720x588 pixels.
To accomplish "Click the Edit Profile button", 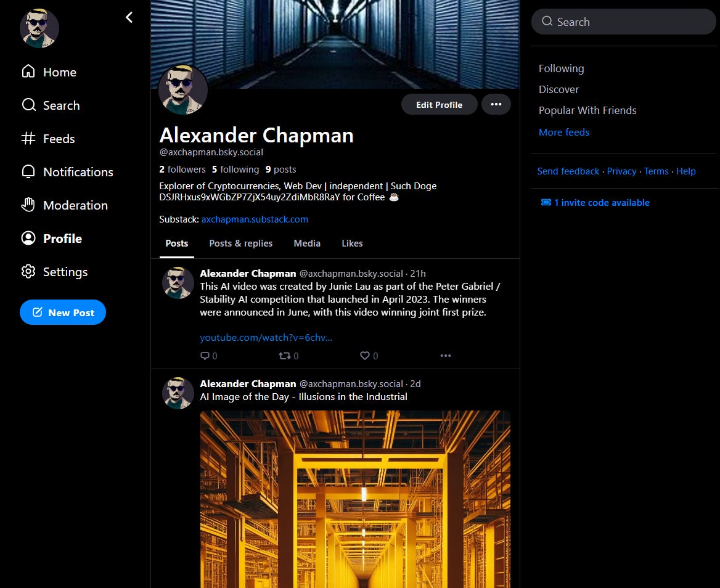I will pos(439,104).
